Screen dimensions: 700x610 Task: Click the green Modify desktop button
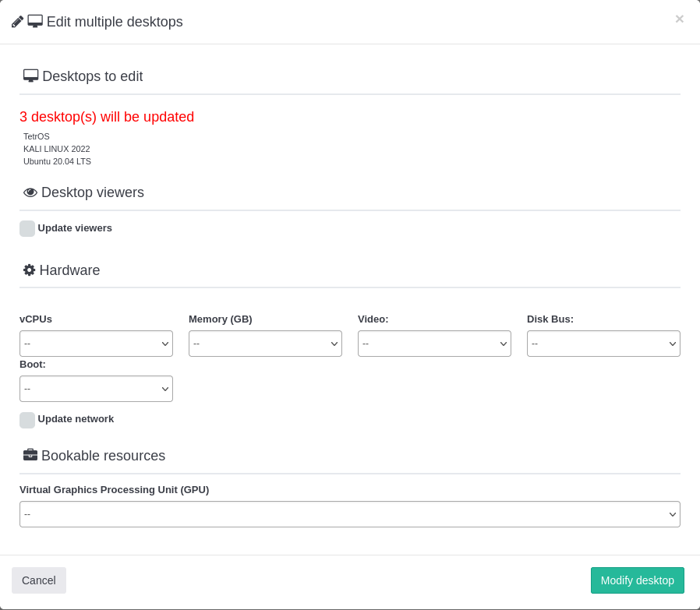click(637, 580)
